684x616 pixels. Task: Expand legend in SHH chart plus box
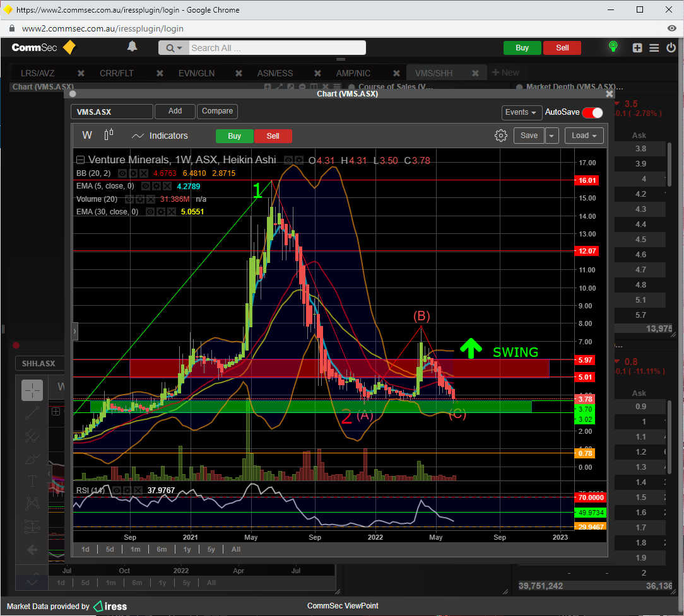[56, 412]
